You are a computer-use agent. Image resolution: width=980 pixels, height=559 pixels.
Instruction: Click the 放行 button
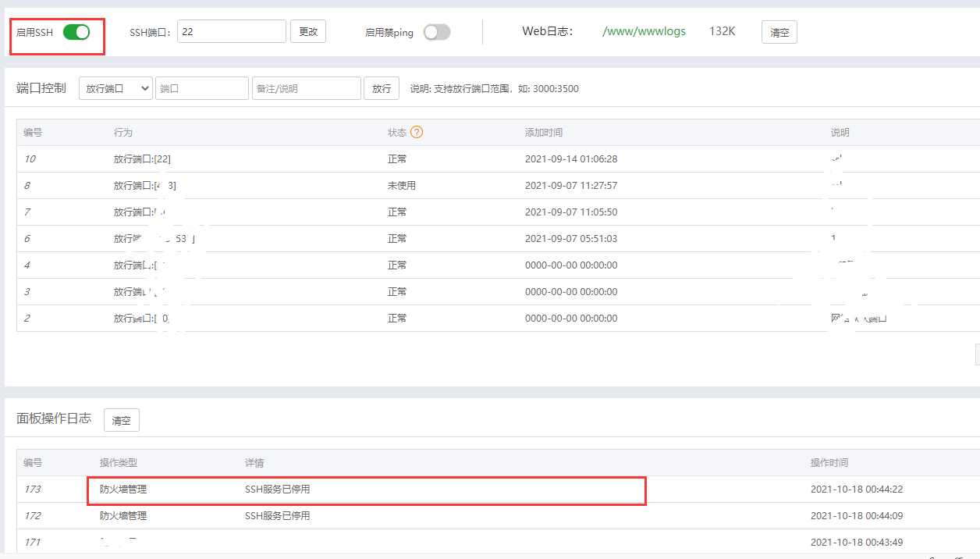(382, 88)
